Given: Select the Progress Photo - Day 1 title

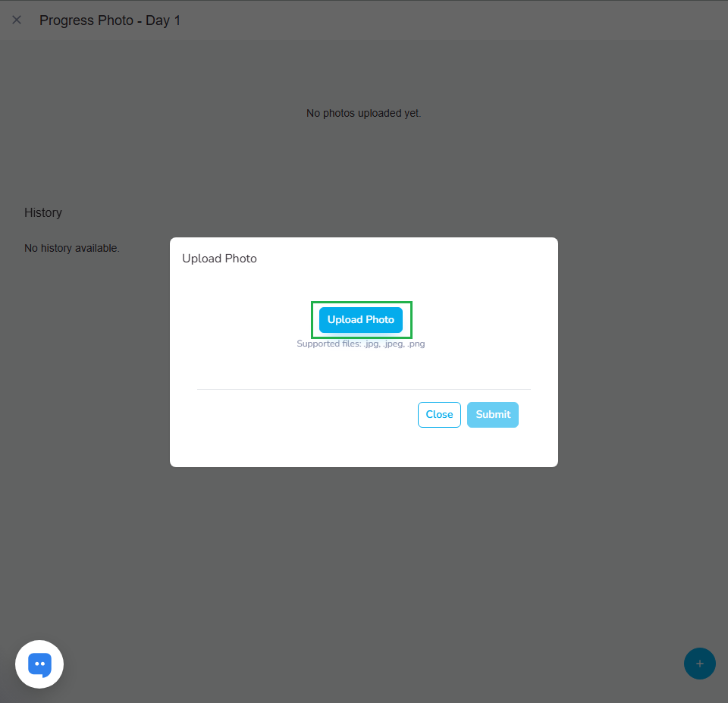Looking at the screenshot, I should [x=110, y=20].
